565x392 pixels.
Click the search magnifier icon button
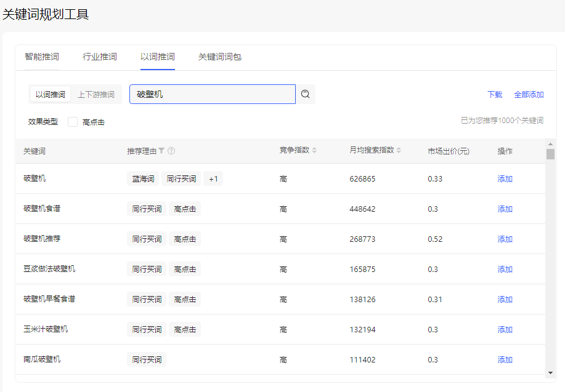click(305, 94)
